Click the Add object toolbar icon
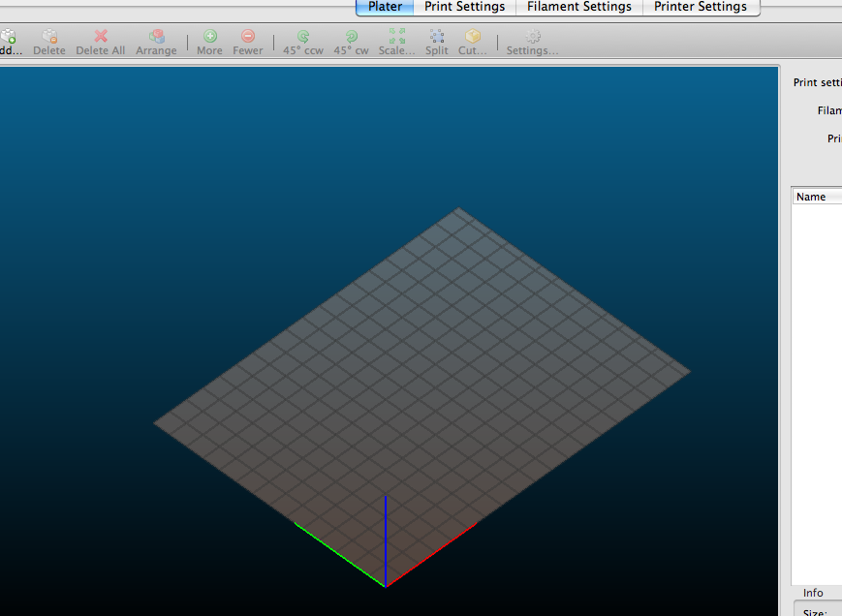Image resolution: width=842 pixels, height=616 pixels. pyautogui.click(x=8, y=36)
